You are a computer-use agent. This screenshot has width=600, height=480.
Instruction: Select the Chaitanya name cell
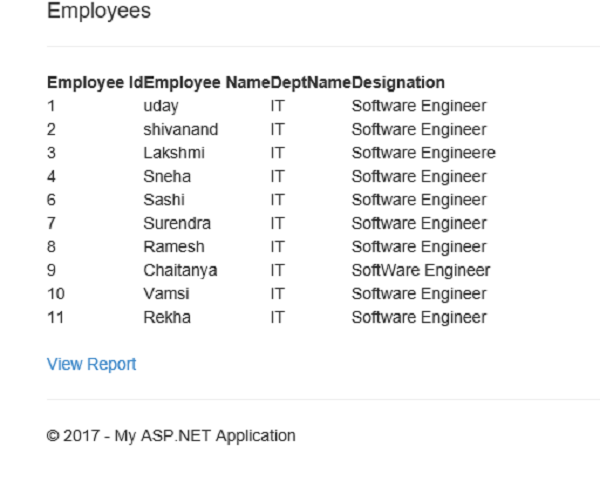pos(180,270)
